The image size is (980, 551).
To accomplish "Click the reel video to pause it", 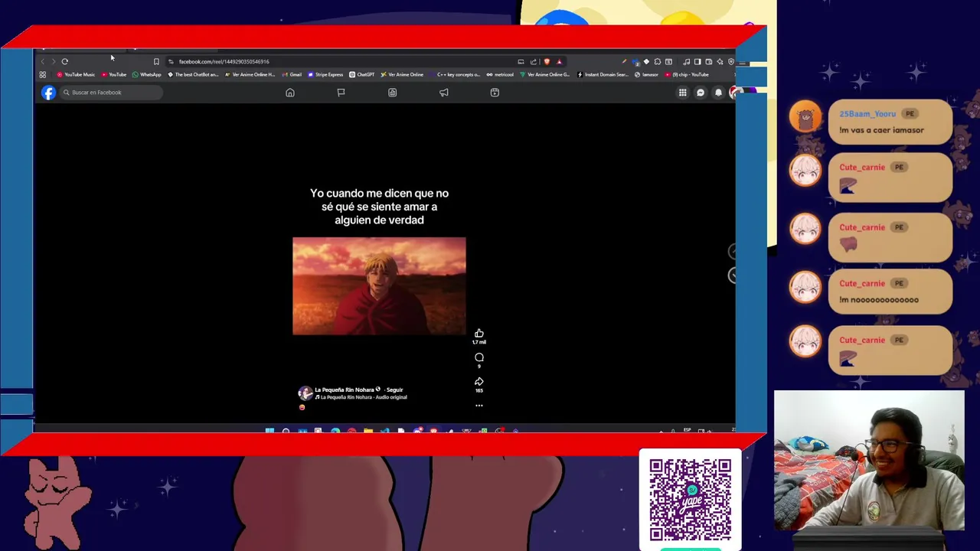I will (x=379, y=286).
